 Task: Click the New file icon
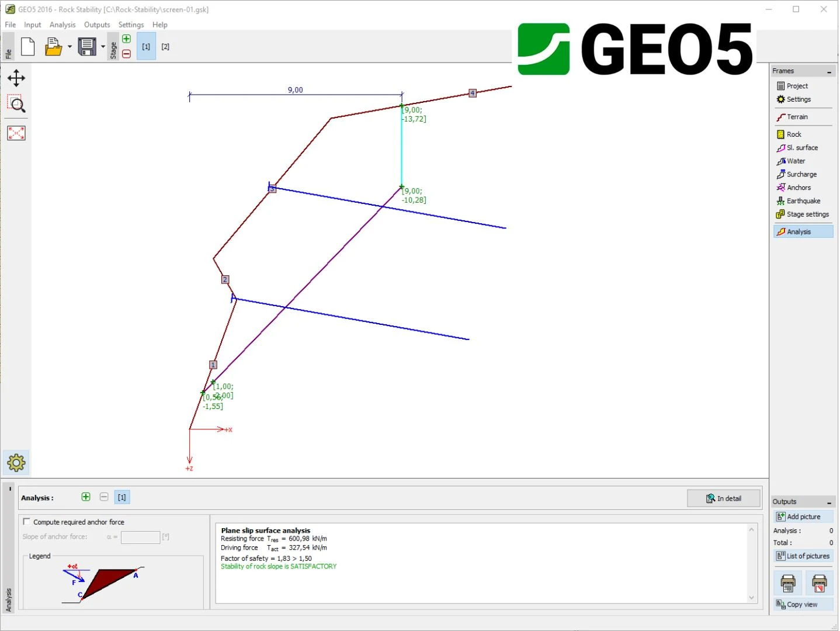pos(27,47)
